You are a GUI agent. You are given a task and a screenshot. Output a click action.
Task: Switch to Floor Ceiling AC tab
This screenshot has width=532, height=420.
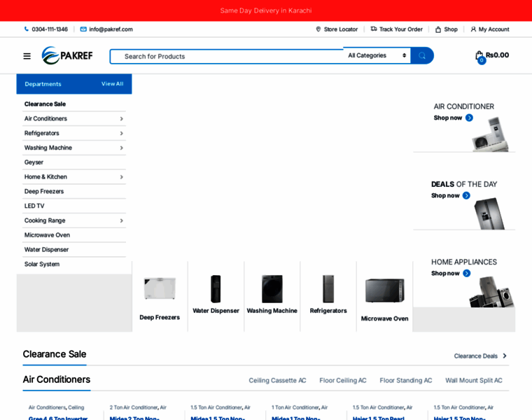[343, 381]
